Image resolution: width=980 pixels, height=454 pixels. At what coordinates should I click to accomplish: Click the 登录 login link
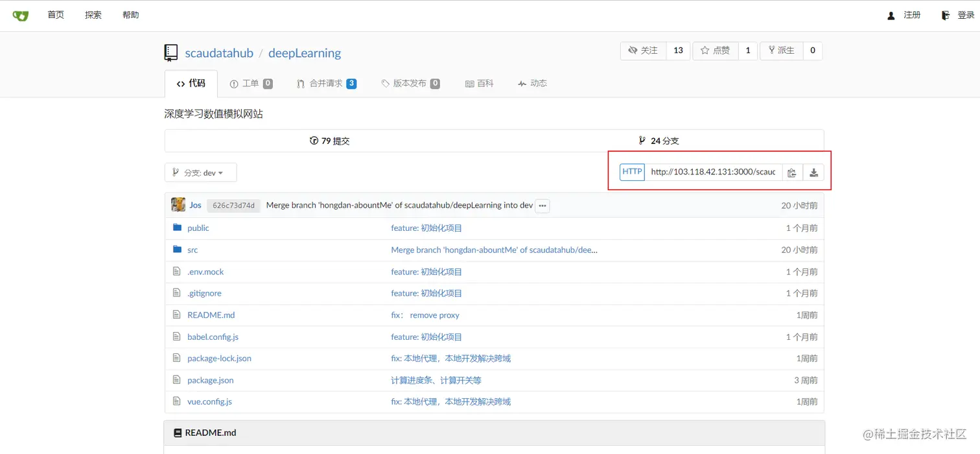pyautogui.click(x=958, y=15)
